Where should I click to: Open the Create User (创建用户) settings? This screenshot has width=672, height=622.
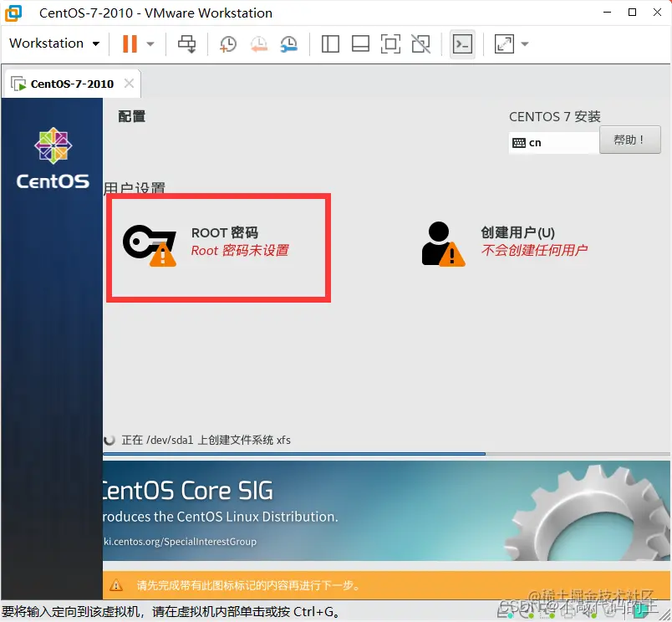tap(505, 243)
